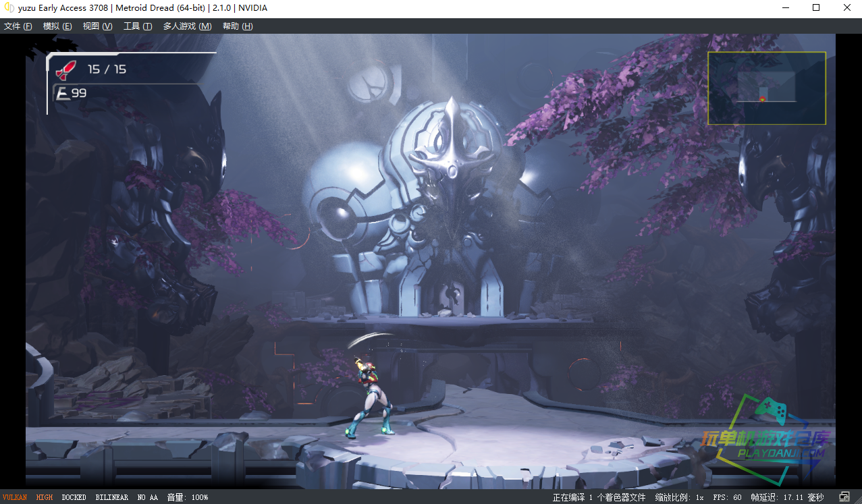Open the 工具 (T) menu
Image resolution: width=862 pixels, height=504 pixels.
[x=137, y=26]
